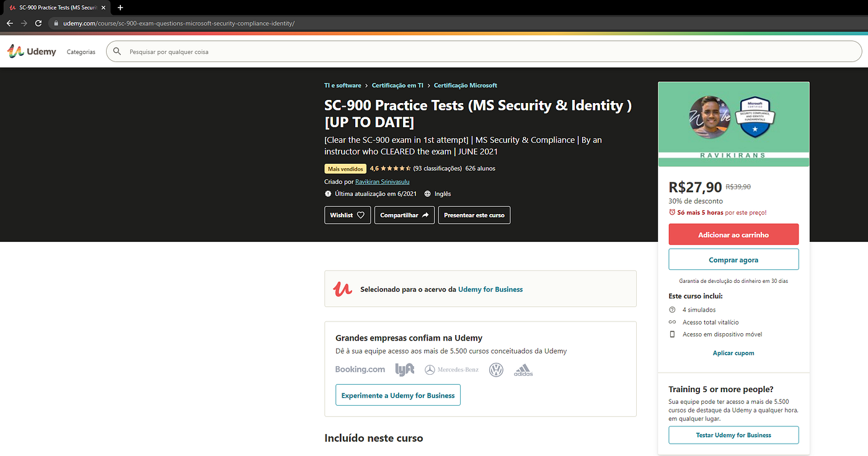Click the course preview thumbnail image

(733, 124)
